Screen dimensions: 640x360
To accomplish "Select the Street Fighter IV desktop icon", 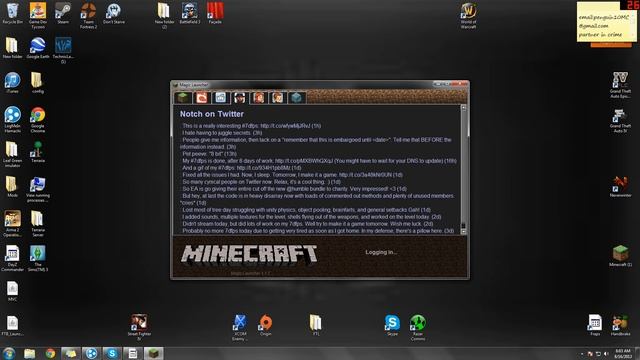I will pyautogui.click(x=139, y=327).
